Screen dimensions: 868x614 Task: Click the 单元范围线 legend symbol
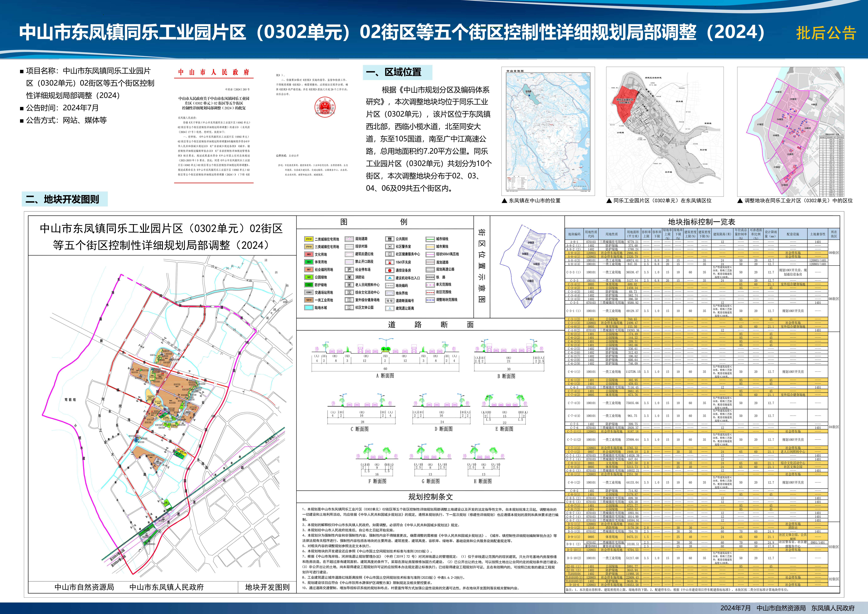[x=430, y=285]
